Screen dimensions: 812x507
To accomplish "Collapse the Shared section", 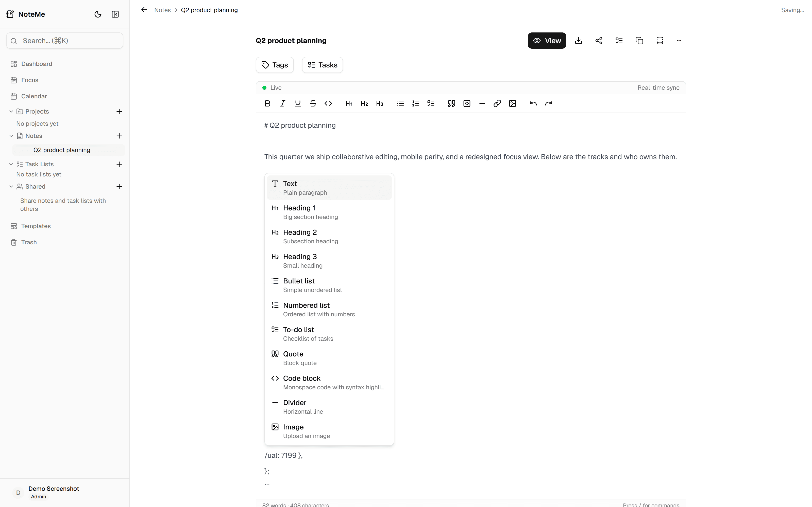I will (11, 186).
